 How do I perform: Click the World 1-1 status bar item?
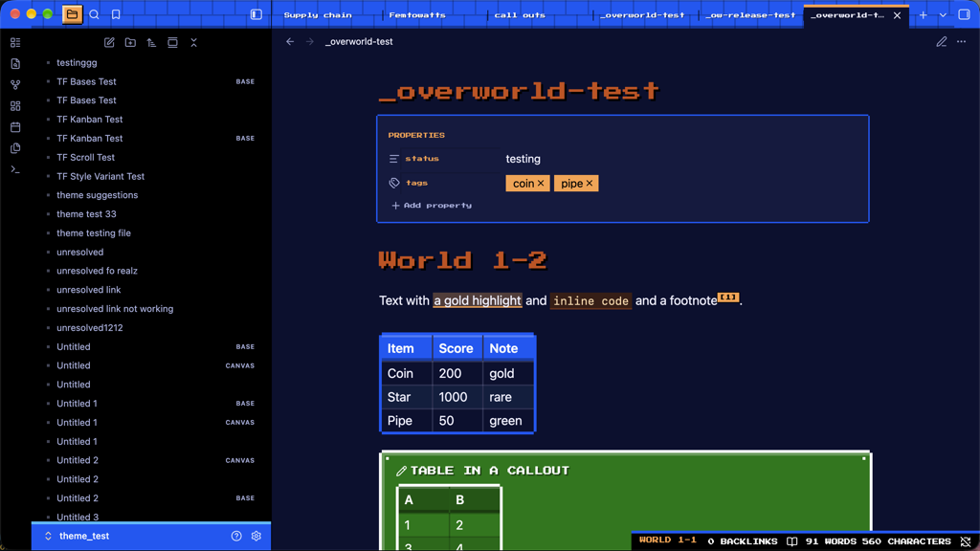tap(667, 540)
